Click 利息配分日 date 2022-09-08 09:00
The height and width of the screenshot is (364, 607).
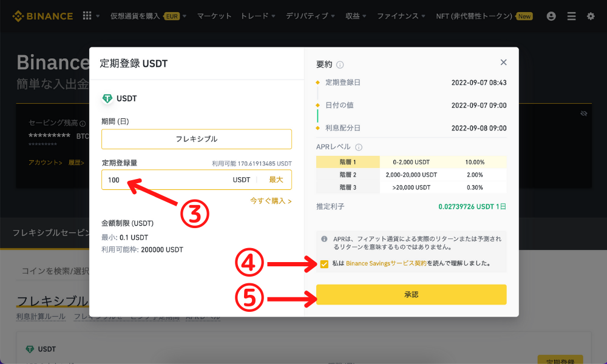[479, 128]
